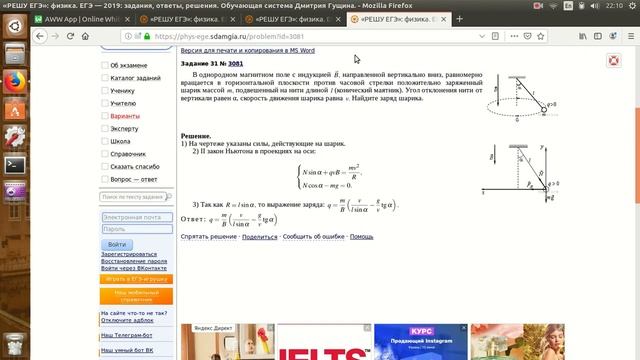Toggle checkbox next to Варианты
This screenshot has width=640, height=360.
click(105, 116)
